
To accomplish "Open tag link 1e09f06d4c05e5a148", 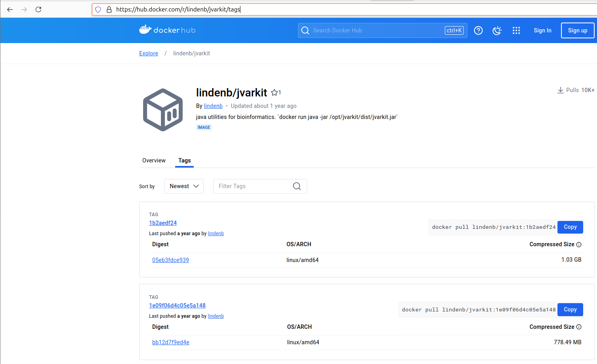I will [x=177, y=306].
